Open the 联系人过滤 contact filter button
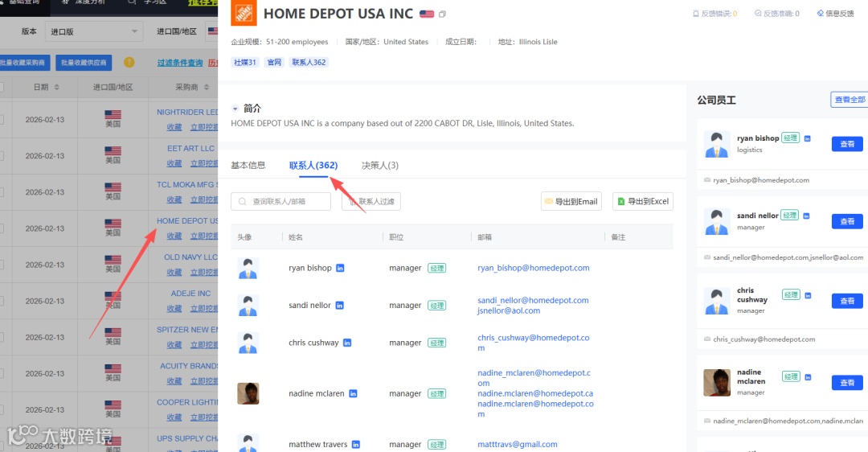Screen dimensions: 868x452 [x=371, y=202]
